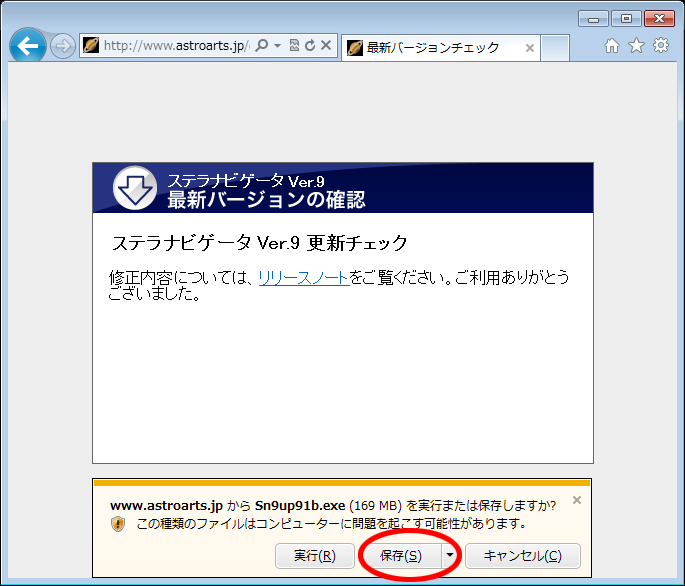Refresh the page with reload icon
Image resolution: width=685 pixels, height=586 pixels.
(310, 45)
